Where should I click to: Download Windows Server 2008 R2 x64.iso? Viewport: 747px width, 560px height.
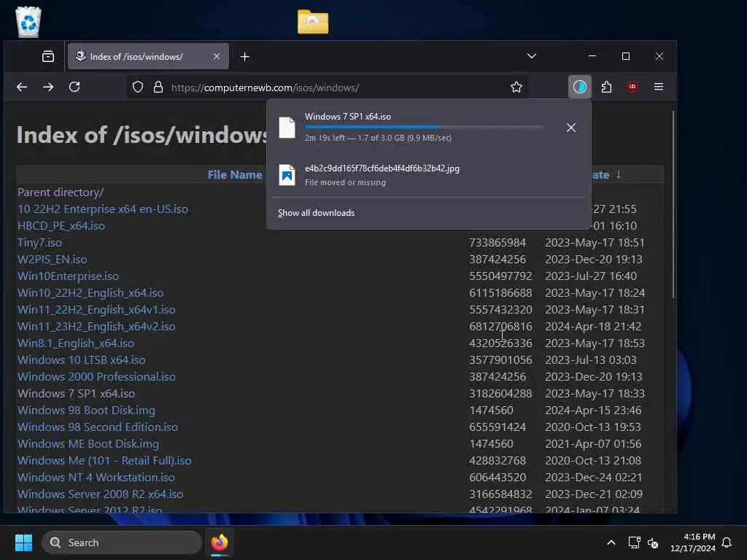pyautogui.click(x=100, y=494)
